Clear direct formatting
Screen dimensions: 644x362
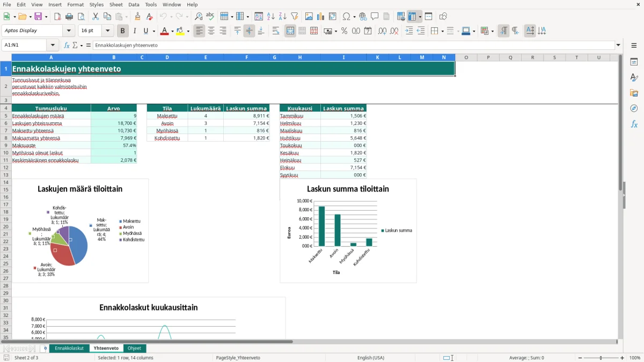click(x=149, y=17)
